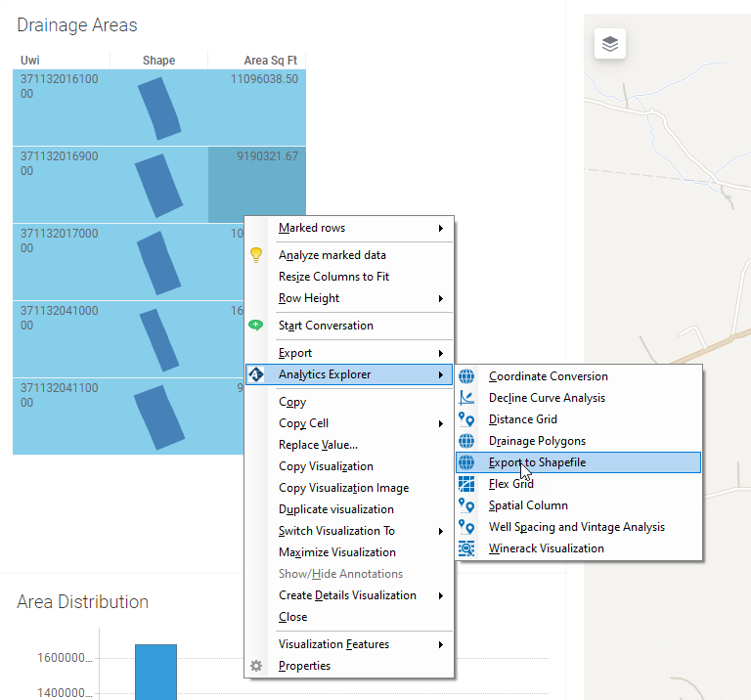Click the Export to Shapefile globe icon
751x700 pixels.
[x=466, y=462]
